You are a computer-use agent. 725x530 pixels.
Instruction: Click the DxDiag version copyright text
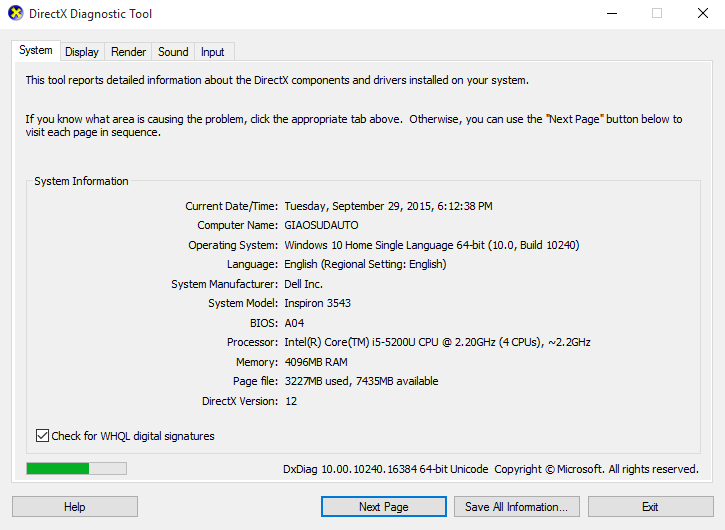pos(490,469)
